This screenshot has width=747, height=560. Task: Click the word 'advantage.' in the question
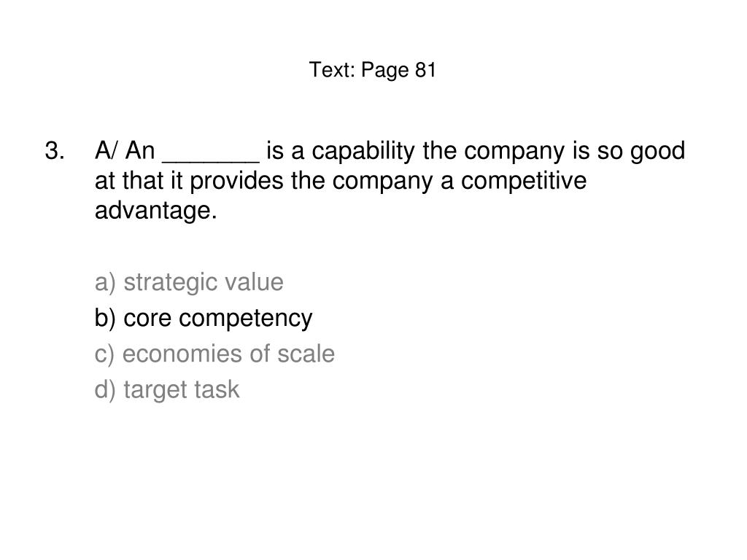156,211
